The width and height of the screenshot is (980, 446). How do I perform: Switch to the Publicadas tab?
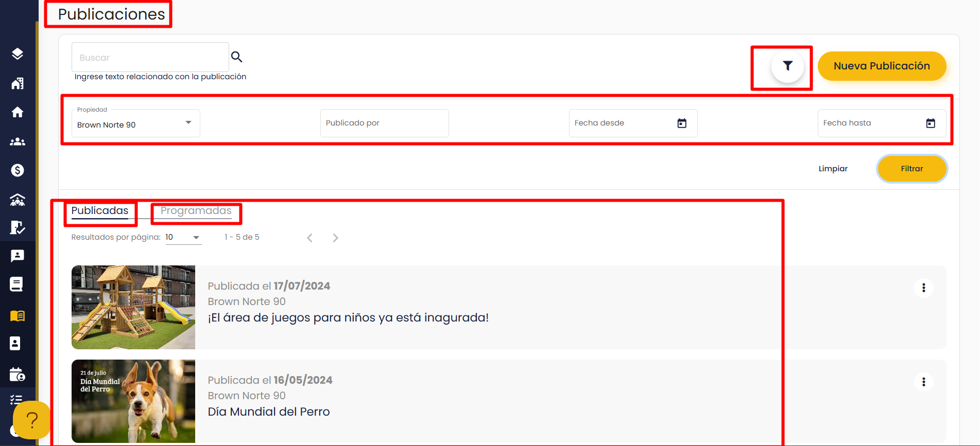pyautogui.click(x=100, y=211)
